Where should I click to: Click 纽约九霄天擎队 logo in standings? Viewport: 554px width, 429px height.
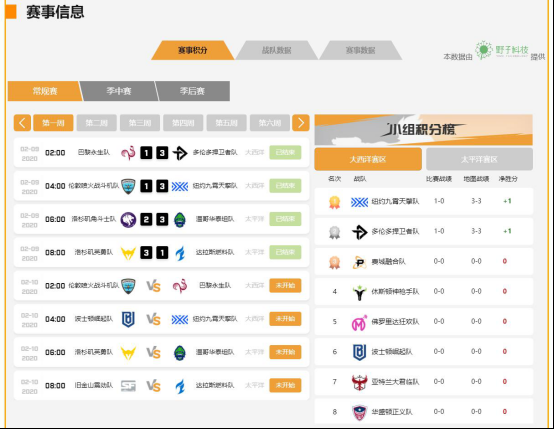pos(359,202)
